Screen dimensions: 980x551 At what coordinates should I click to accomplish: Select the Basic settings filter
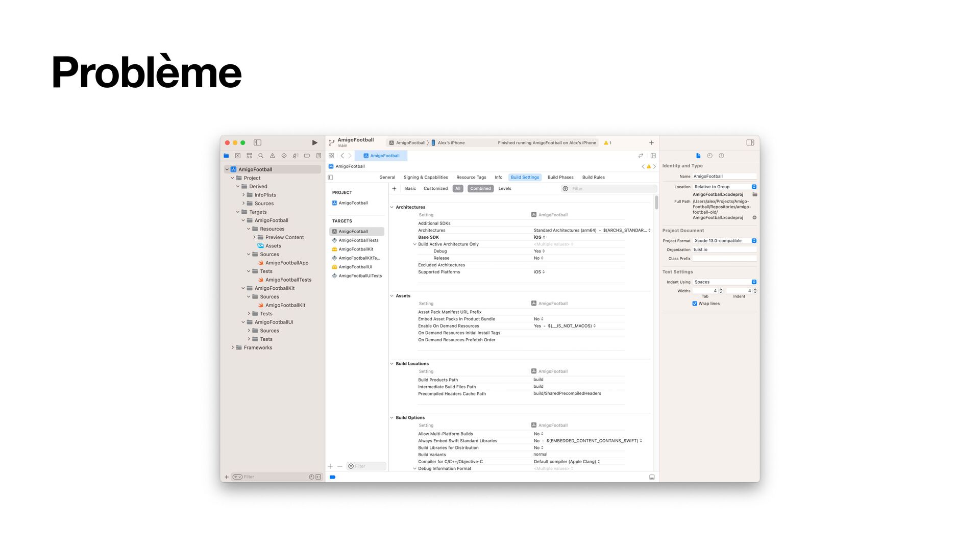coord(410,189)
